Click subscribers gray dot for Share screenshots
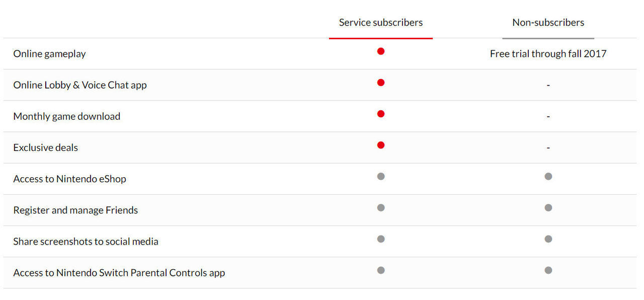 (x=381, y=239)
